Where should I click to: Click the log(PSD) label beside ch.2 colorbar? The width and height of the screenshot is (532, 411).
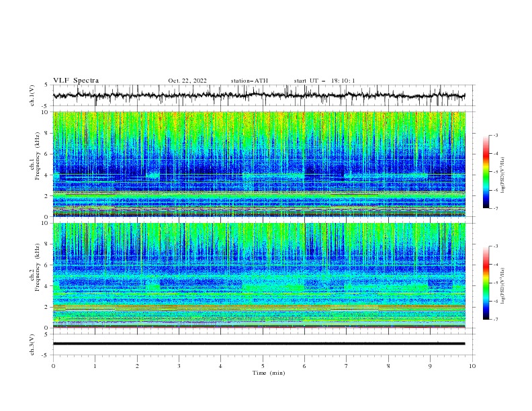(502, 285)
